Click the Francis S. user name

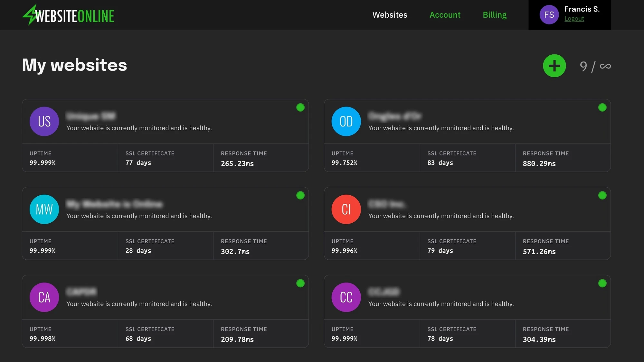click(x=582, y=9)
